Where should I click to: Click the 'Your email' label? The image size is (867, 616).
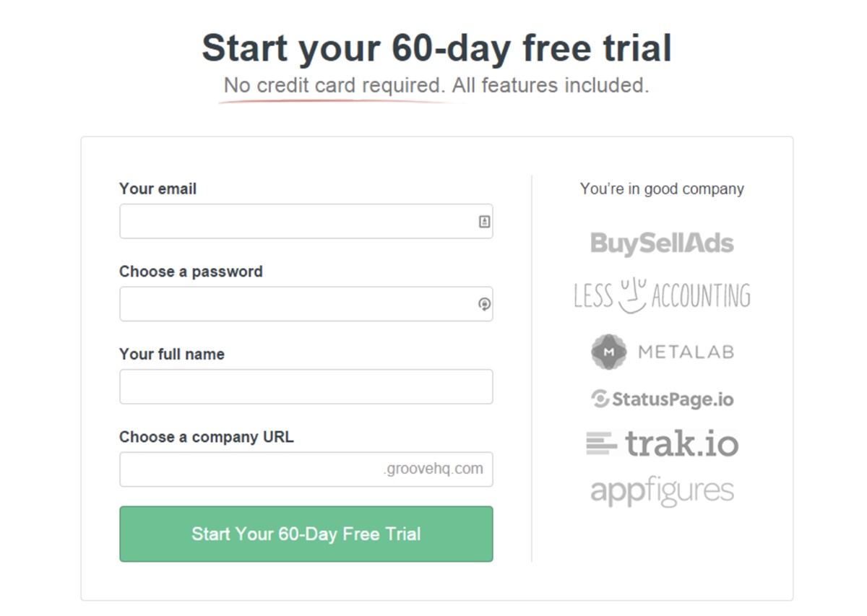click(x=158, y=188)
